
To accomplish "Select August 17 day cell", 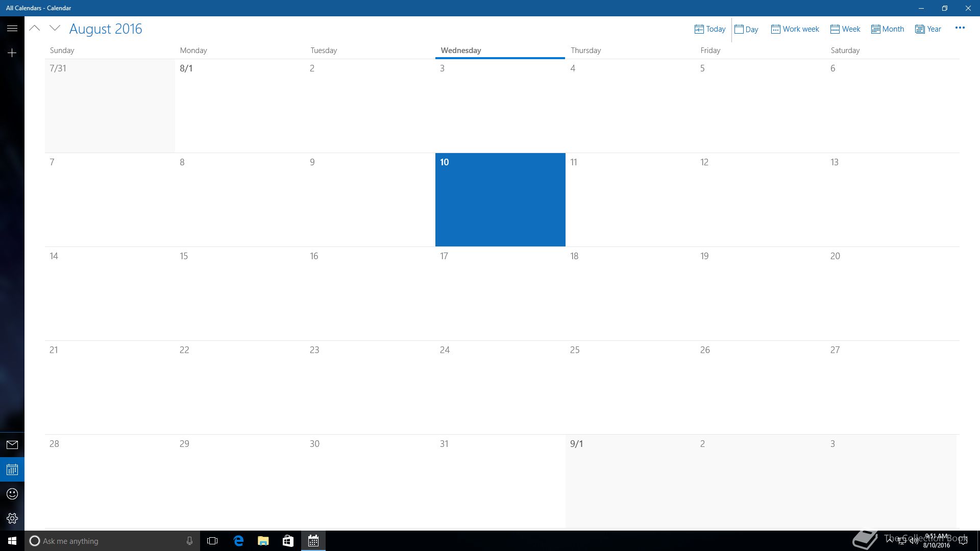I will (500, 293).
